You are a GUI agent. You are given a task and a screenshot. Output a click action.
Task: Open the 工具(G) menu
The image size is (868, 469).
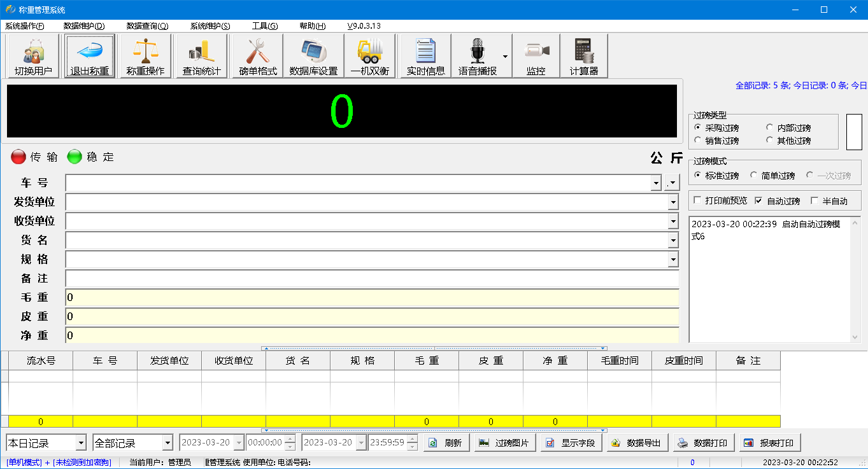tap(265, 26)
